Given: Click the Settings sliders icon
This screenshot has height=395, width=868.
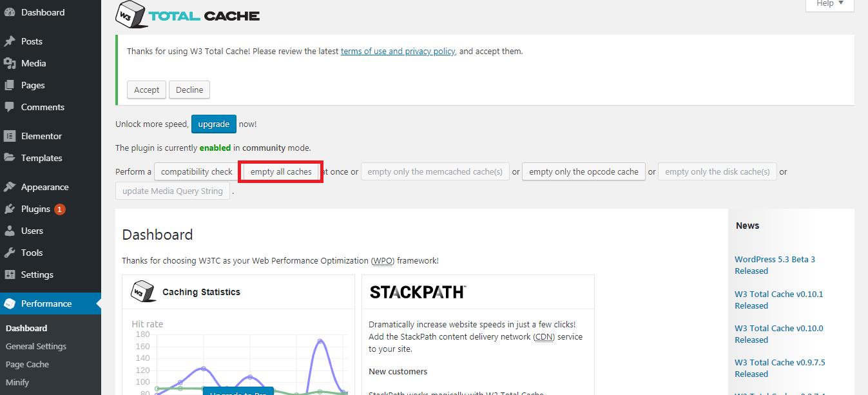Looking at the screenshot, I should (10, 275).
